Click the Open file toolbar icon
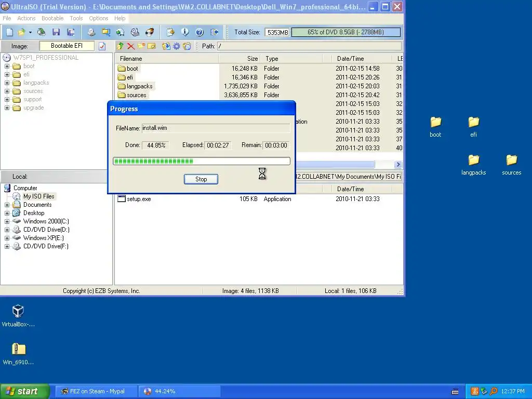The height and width of the screenshot is (399, 532). [21, 32]
